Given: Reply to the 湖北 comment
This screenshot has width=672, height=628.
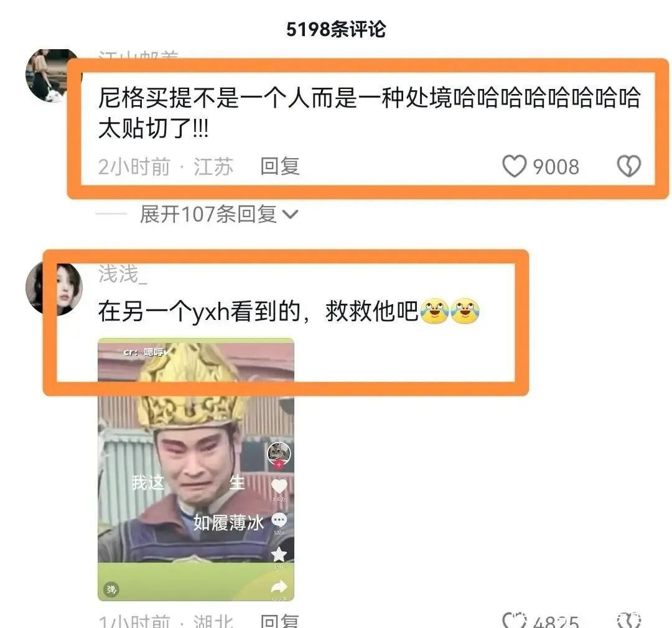Looking at the screenshot, I should [x=280, y=621].
